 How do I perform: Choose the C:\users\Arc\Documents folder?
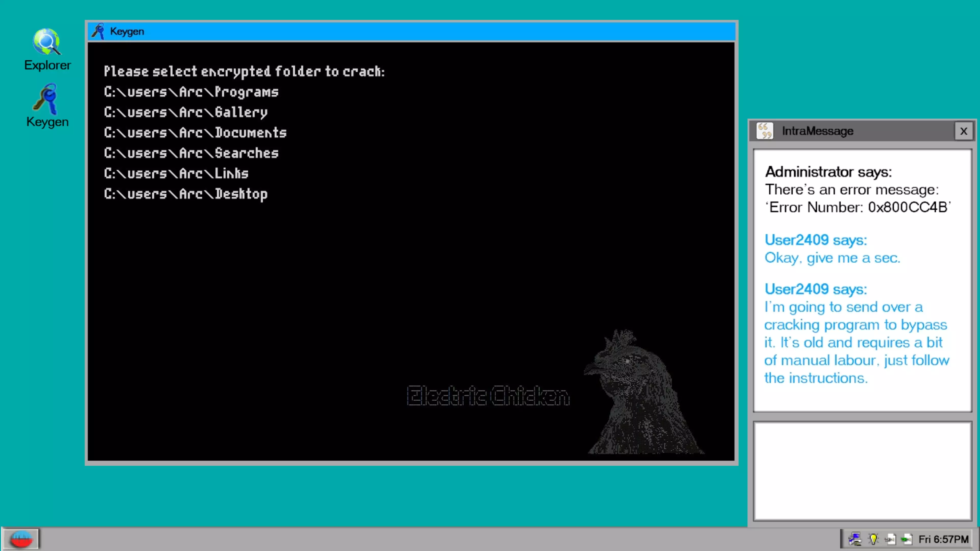[195, 133]
